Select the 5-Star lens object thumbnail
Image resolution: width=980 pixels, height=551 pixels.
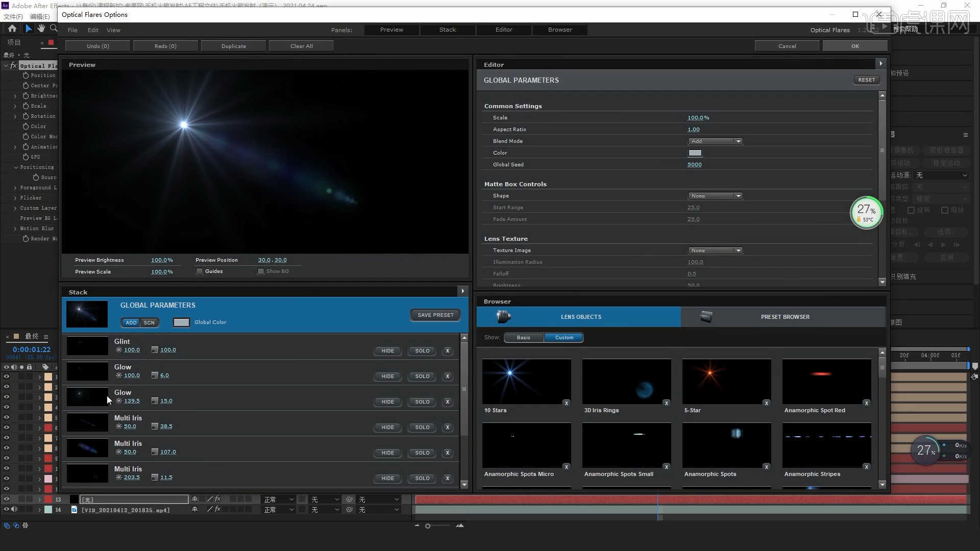coord(726,381)
